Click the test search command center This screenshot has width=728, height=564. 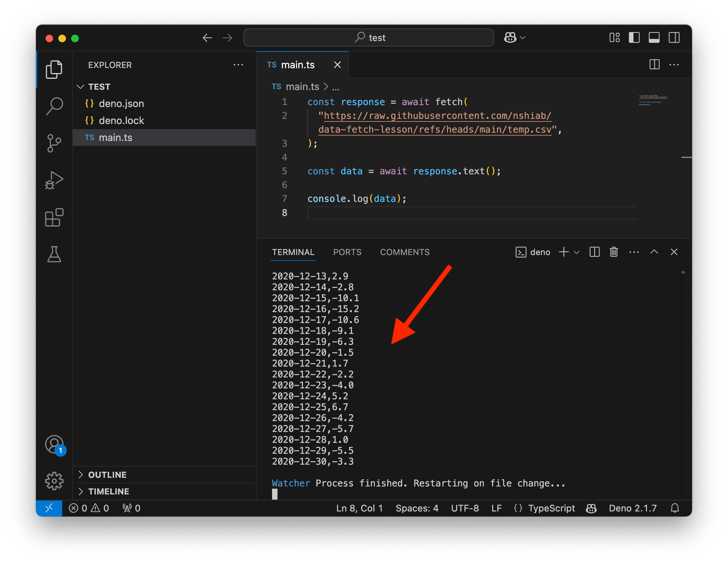click(368, 37)
